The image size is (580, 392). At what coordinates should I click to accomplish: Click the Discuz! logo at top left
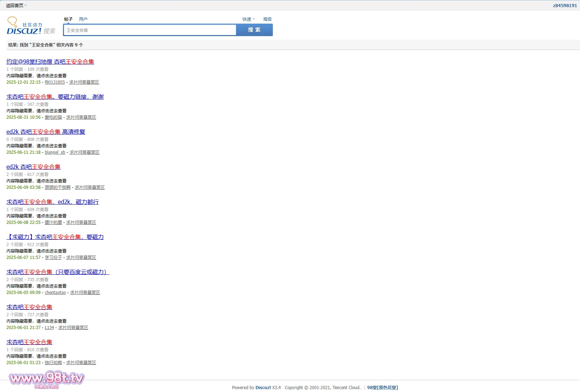(24, 26)
